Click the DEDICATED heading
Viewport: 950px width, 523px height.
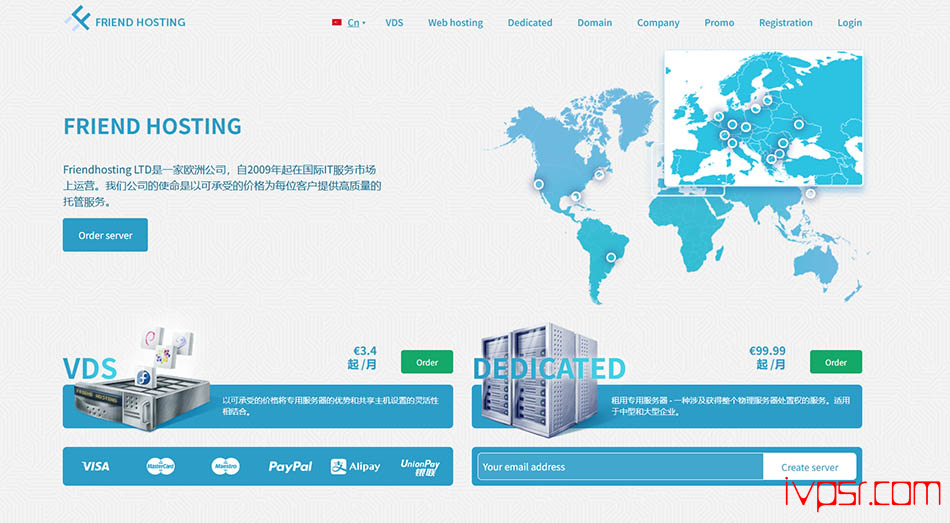549,368
